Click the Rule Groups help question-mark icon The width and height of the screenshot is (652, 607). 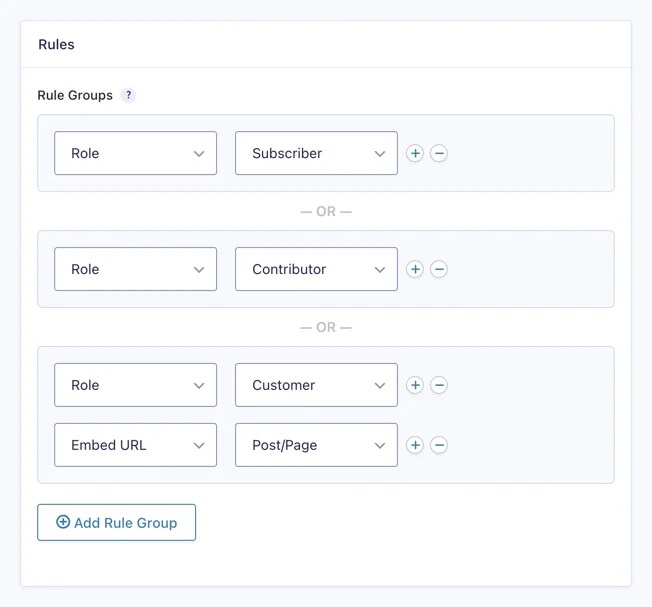tap(128, 95)
